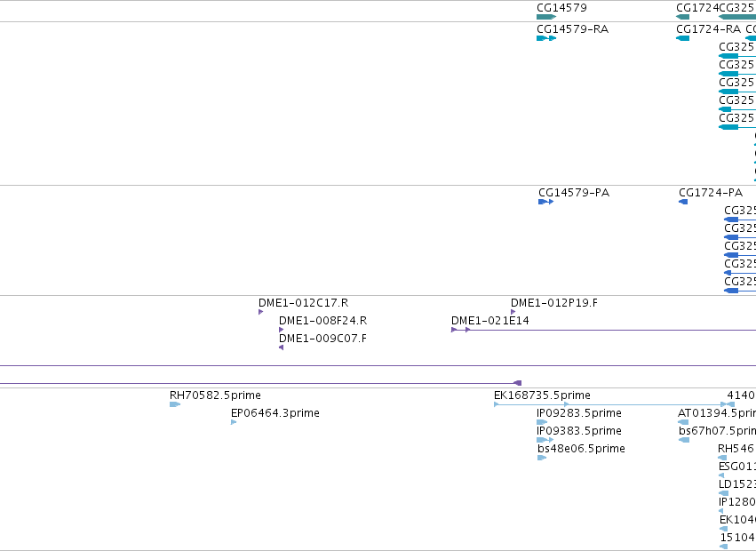
Task: Select the EP06464.3prime EST label
Action: (x=275, y=413)
